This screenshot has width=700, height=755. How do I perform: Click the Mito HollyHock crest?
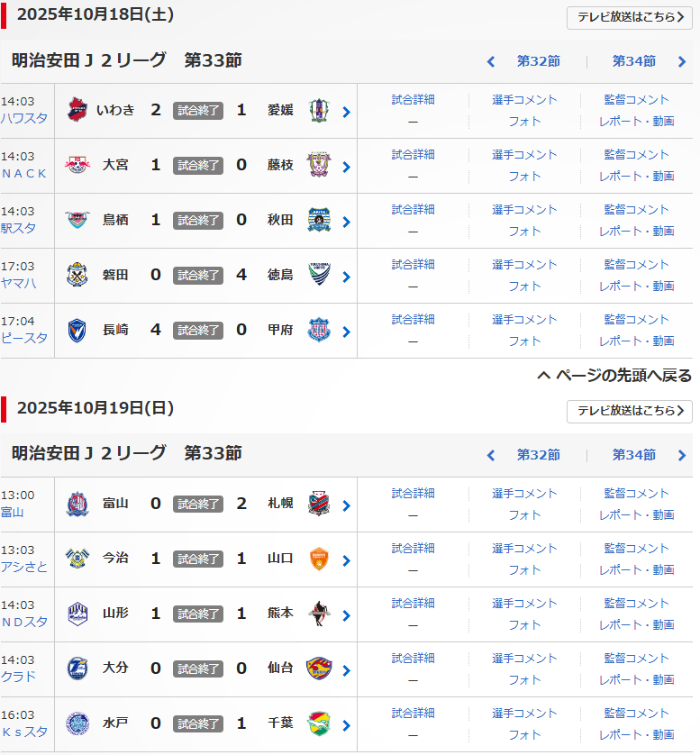tap(77, 723)
